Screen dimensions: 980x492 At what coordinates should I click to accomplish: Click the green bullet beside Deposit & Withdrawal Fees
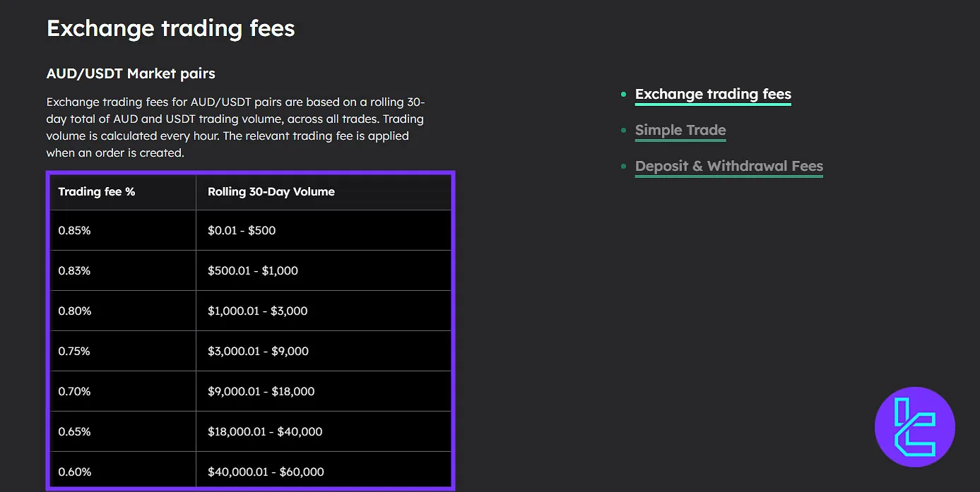pyautogui.click(x=622, y=166)
